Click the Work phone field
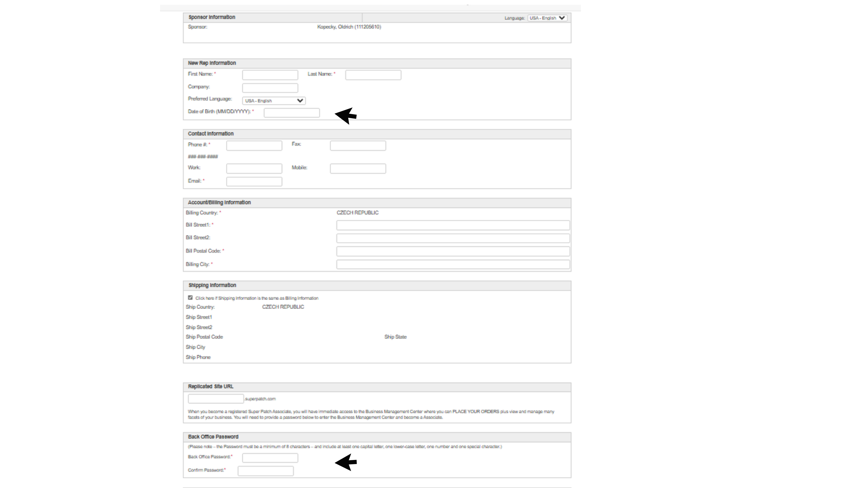Viewport: 868px width, 488px height. 254,168
